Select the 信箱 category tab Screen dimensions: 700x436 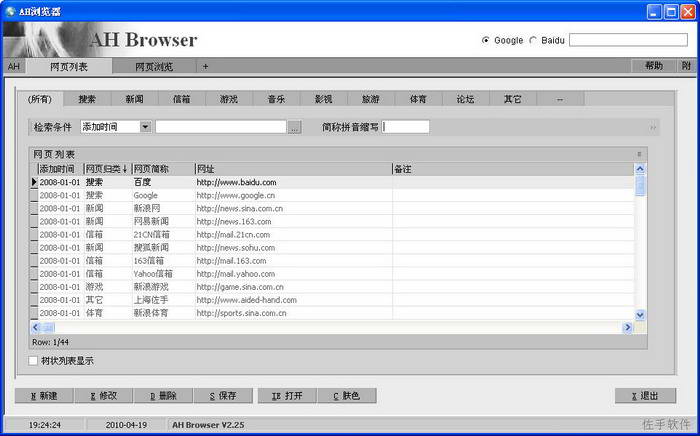click(x=182, y=99)
